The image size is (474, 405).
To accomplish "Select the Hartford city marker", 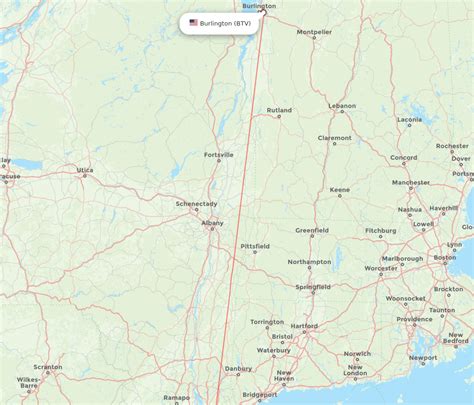I will pyautogui.click(x=304, y=332).
